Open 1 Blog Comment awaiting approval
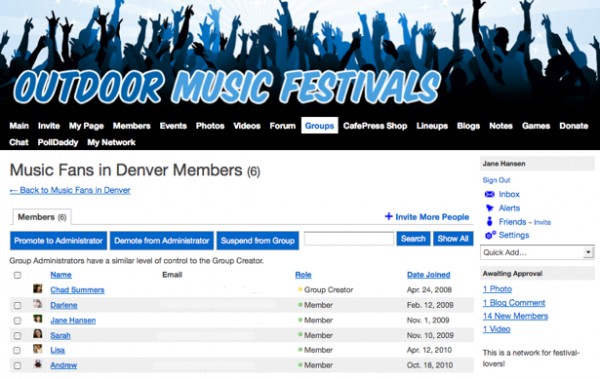Image resolution: width=600 pixels, height=379 pixels. [514, 303]
